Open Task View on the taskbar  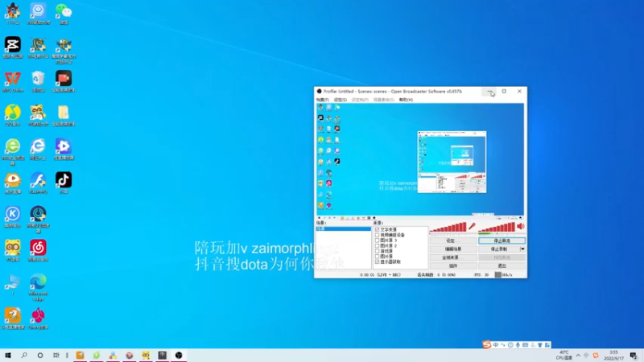[56, 355]
